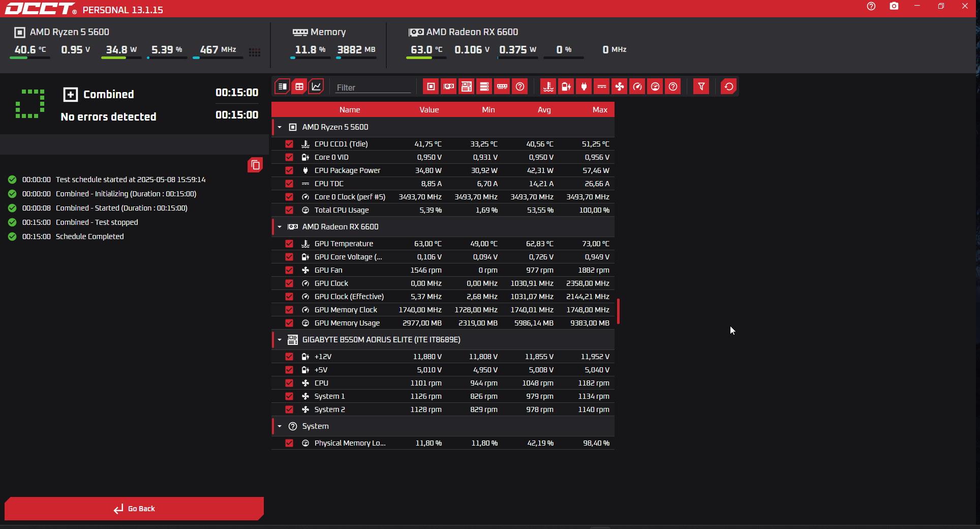Click the 63.0 °C GPU temperature readout

[x=426, y=49]
